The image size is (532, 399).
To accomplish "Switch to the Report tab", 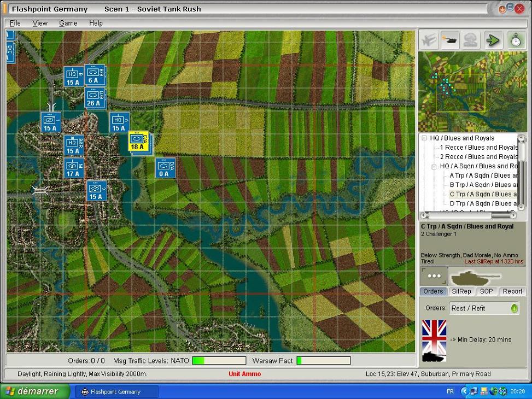I will pyautogui.click(x=512, y=291).
